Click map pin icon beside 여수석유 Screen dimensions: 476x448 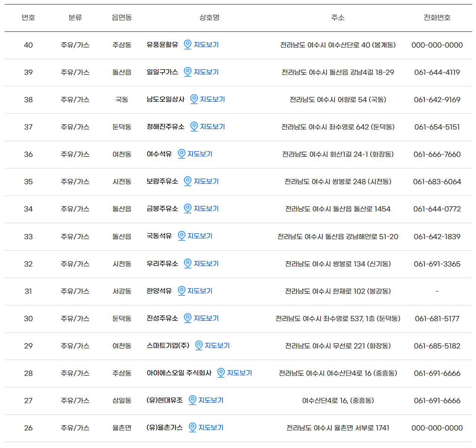pos(182,154)
